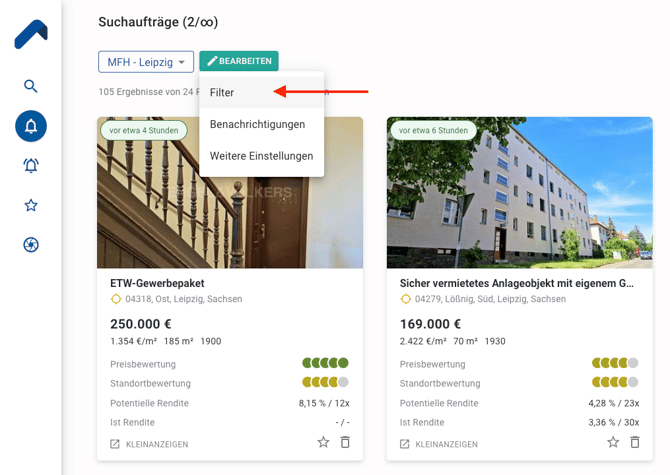The image size is (670, 475).
Task: Click the search magnifier icon in sidebar
Action: tap(31, 87)
